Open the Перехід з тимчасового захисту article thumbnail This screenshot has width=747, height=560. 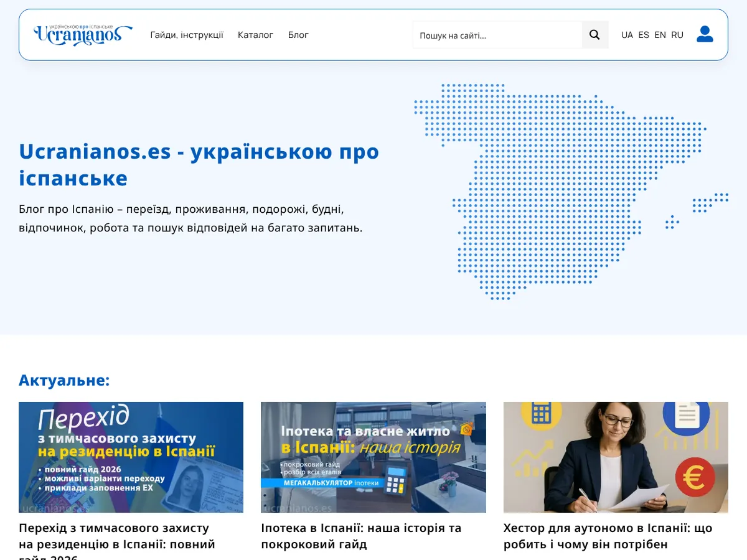[x=131, y=457]
